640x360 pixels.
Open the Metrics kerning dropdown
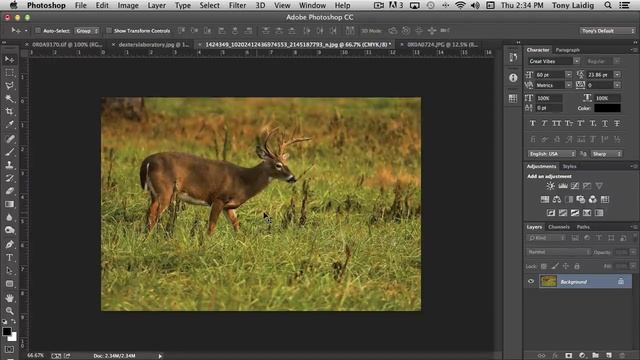pyautogui.click(x=569, y=85)
